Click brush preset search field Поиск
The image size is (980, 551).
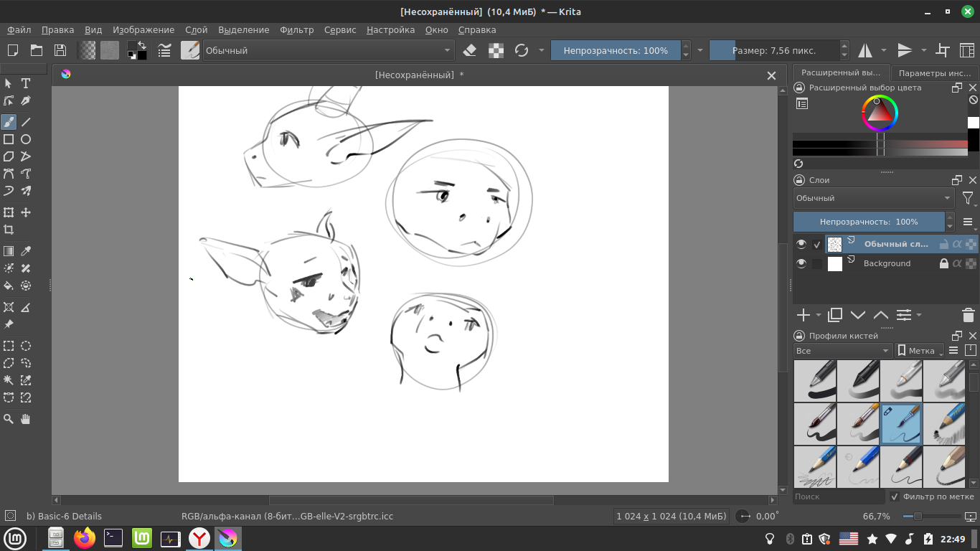839,496
